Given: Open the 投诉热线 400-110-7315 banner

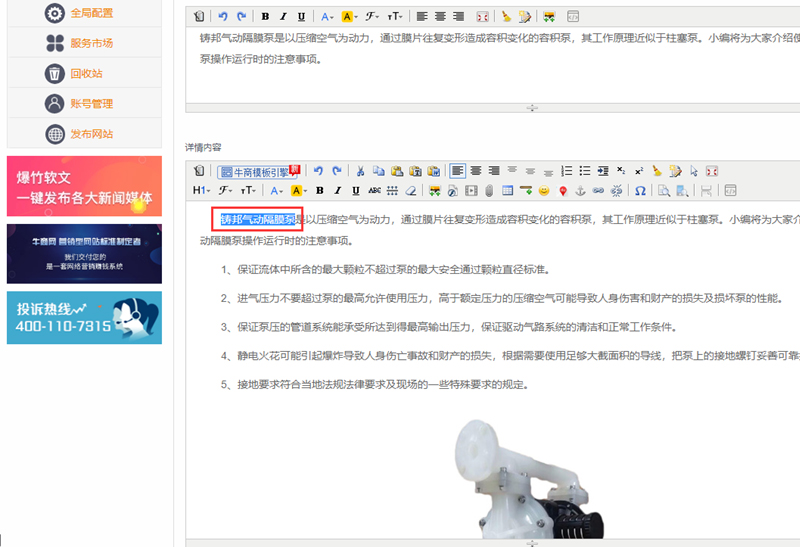Looking at the screenshot, I should (84, 317).
